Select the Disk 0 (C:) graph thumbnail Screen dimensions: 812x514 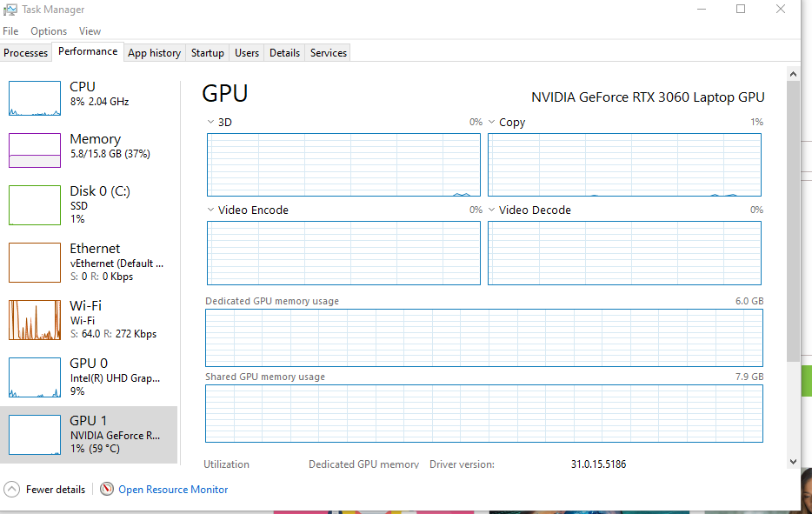pyautogui.click(x=35, y=205)
